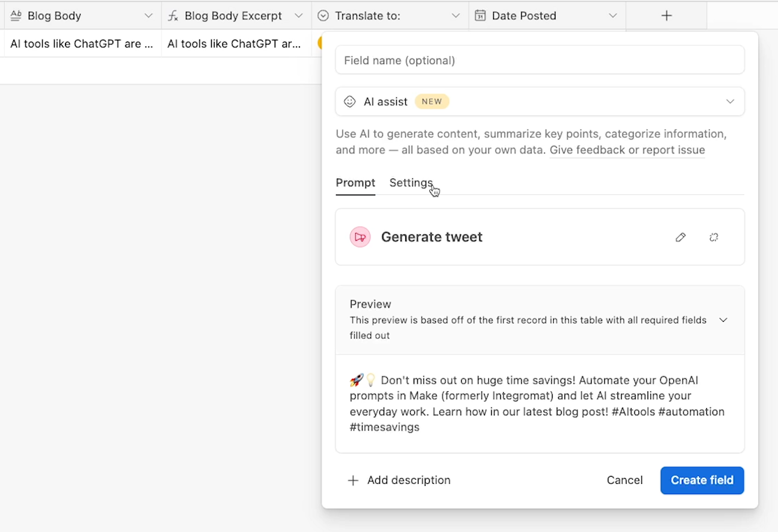The height and width of the screenshot is (532, 778).
Task: Click the calendar icon on Date Posted
Action: click(480, 16)
